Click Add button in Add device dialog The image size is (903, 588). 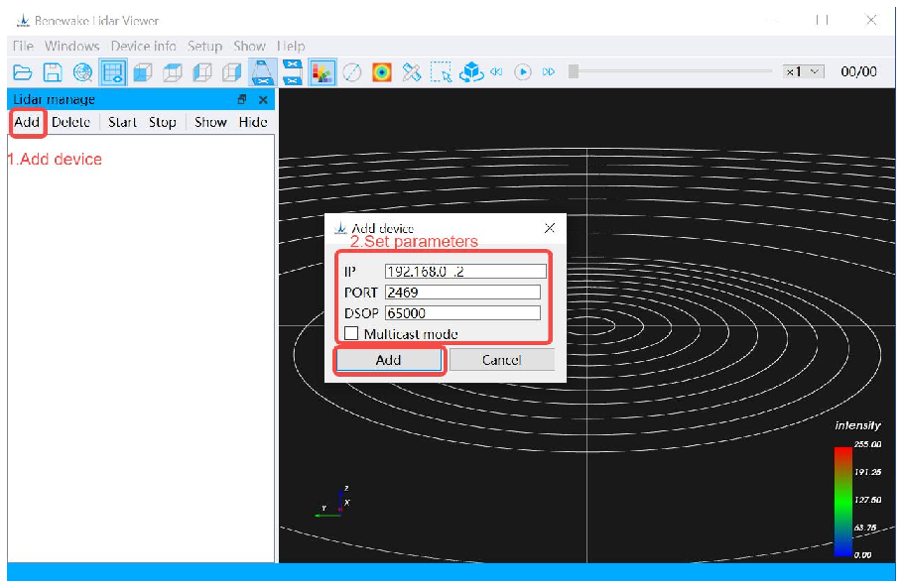click(388, 360)
